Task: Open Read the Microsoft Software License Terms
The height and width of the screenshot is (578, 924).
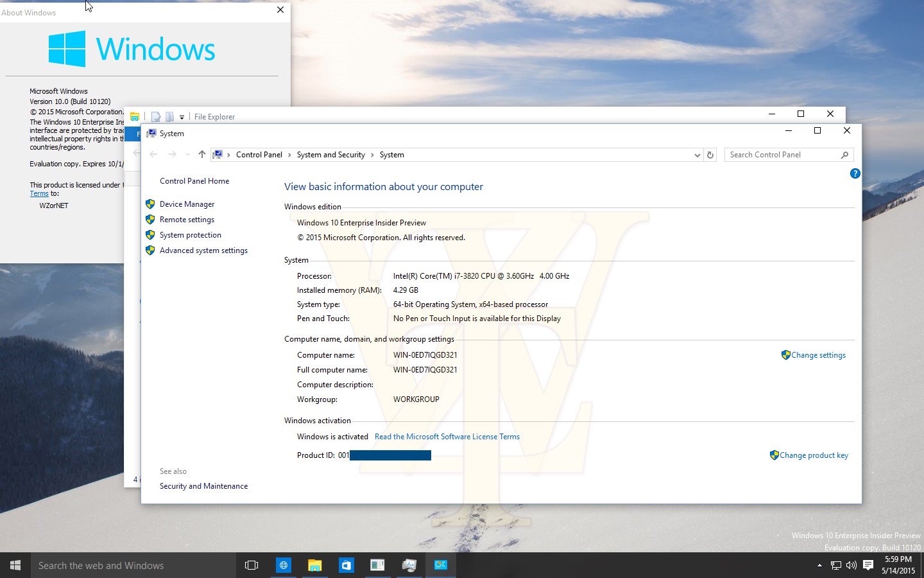Action: (447, 437)
